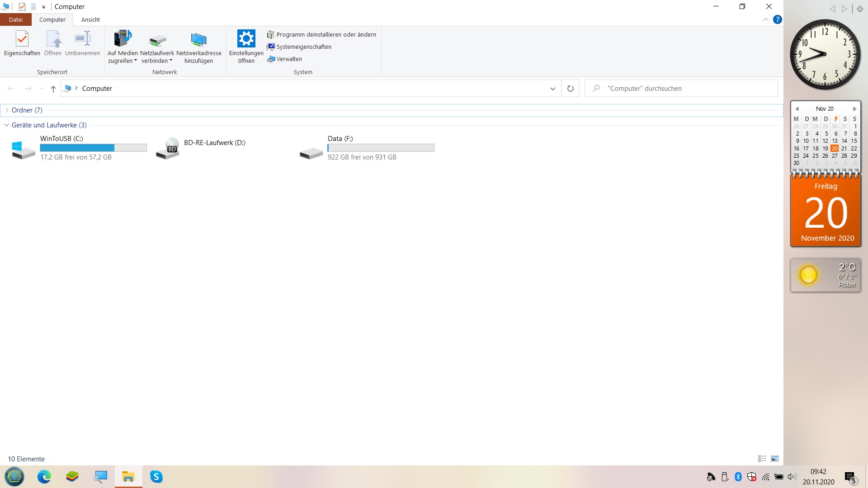Click the Eigenschaften properties icon
This screenshot has width=868, height=488.
22,39
